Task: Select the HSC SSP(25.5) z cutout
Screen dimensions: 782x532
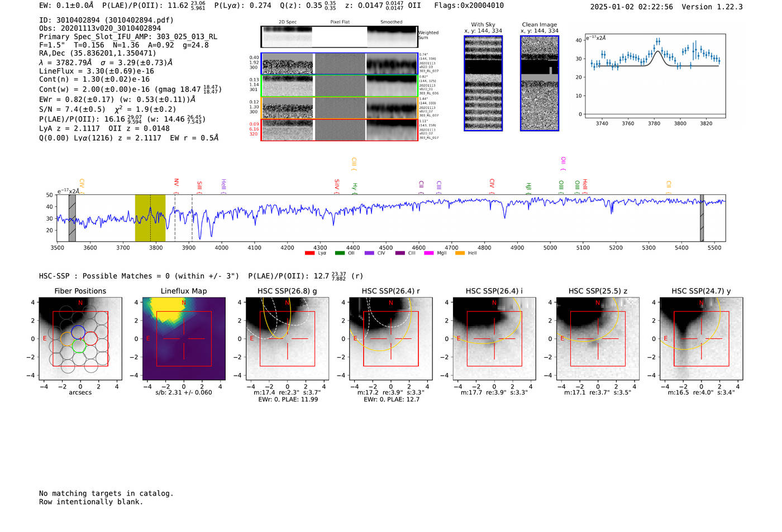Action: click(x=598, y=339)
